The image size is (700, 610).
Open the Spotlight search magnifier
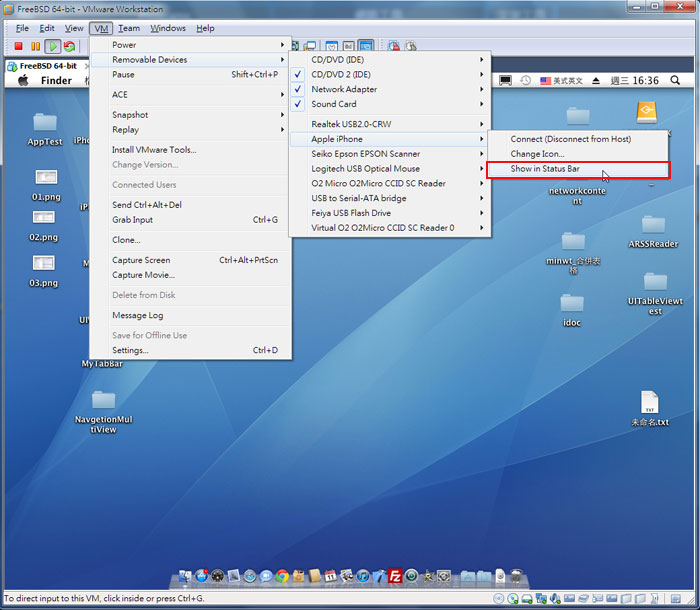(675, 80)
